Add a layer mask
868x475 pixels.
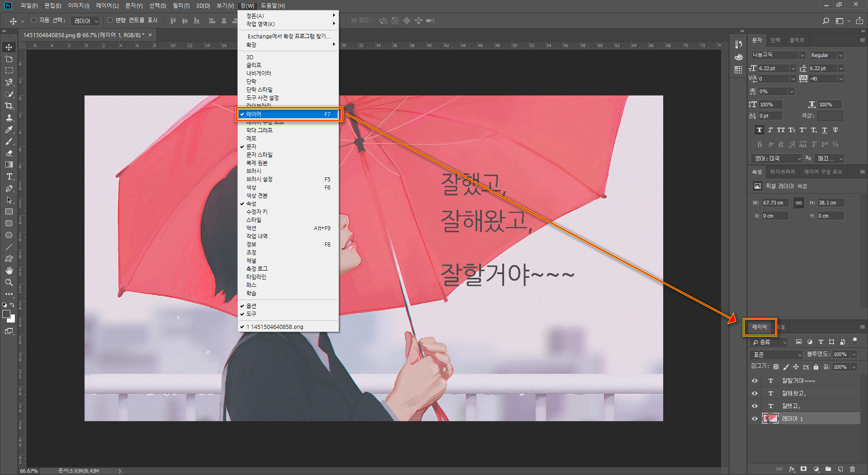[x=804, y=469]
